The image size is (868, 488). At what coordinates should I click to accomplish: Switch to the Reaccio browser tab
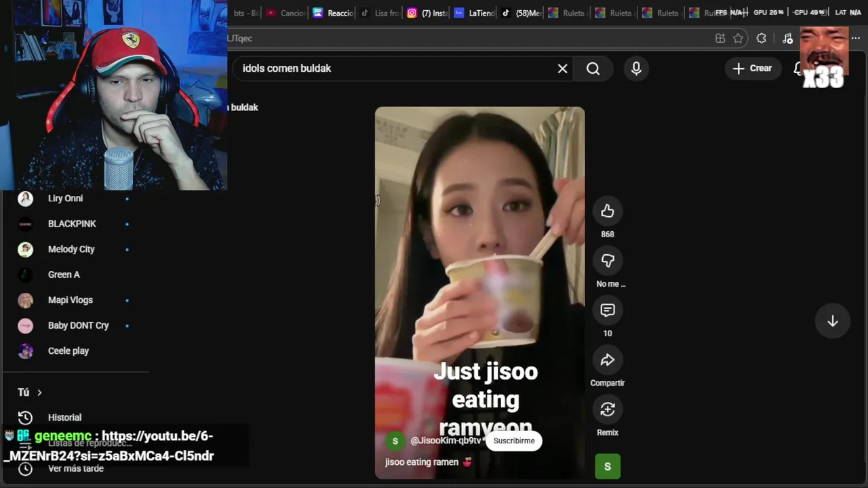click(x=332, y=13)
